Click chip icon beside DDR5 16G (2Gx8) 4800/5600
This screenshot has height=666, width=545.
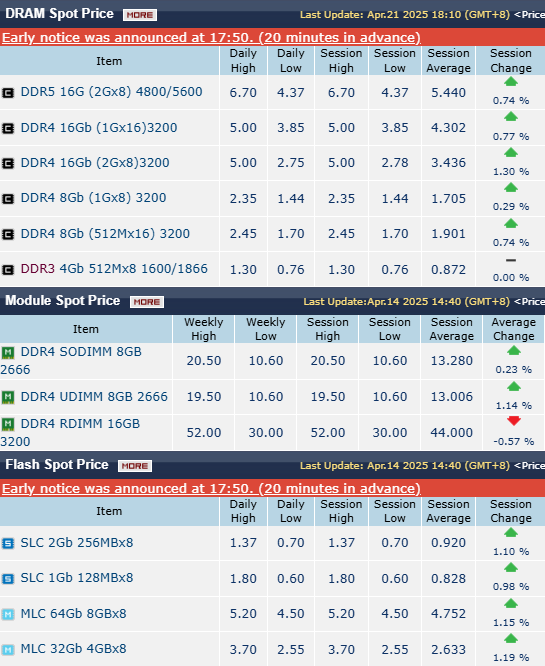click(x=8, y=93)
